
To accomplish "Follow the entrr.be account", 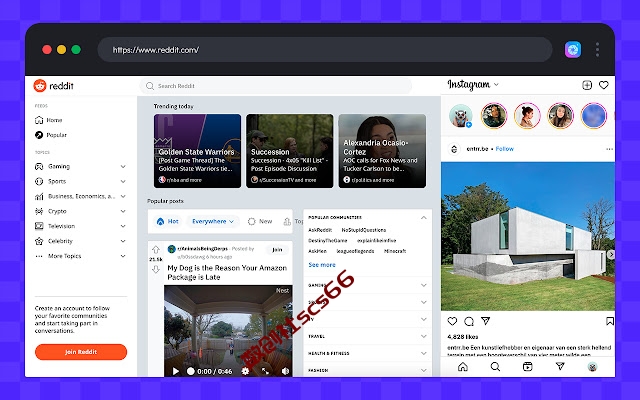I will coord(505,149).
